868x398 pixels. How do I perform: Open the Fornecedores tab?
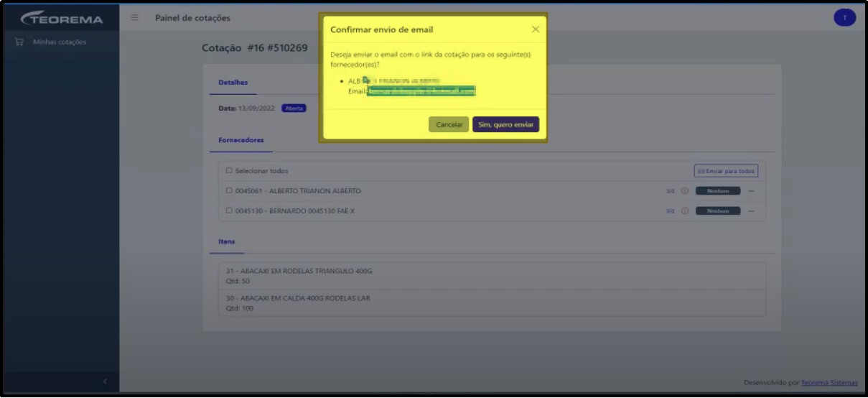241,140
